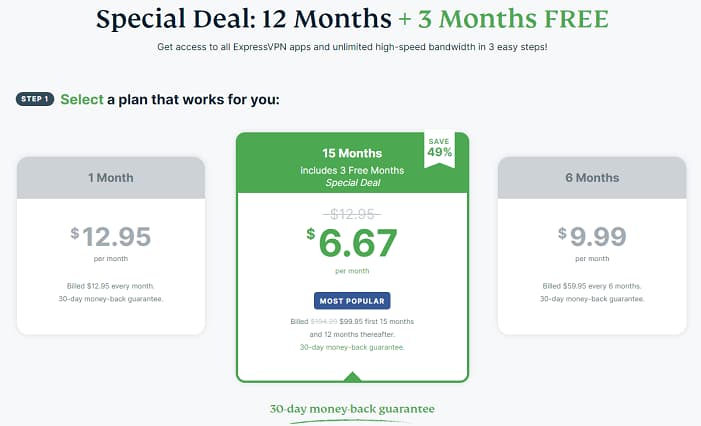
Task: Select the 1 Month plan header
Action: pos(111,177)
